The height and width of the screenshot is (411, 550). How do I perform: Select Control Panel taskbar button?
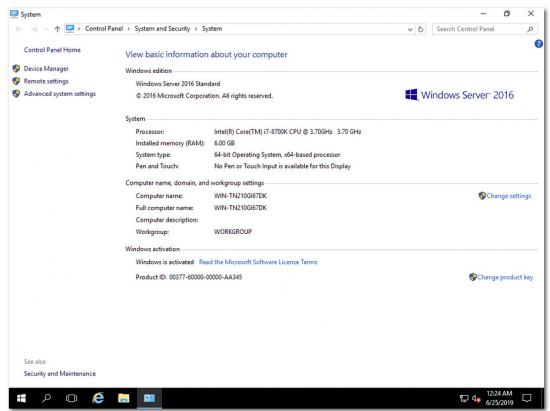click(x=149, y=398)
